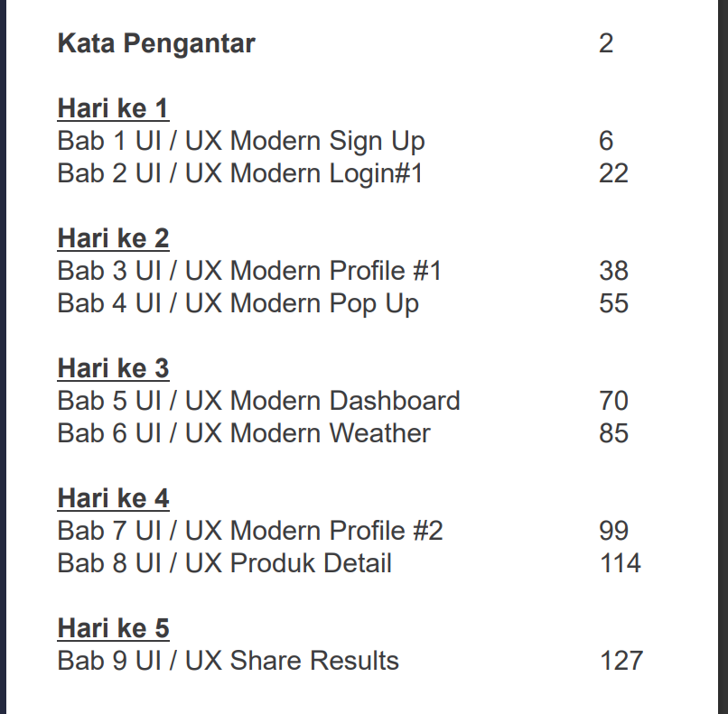This screenshot has height=714, width=728.
Task: Click the Hari ke 3 heading
Action: pos(113,368)
